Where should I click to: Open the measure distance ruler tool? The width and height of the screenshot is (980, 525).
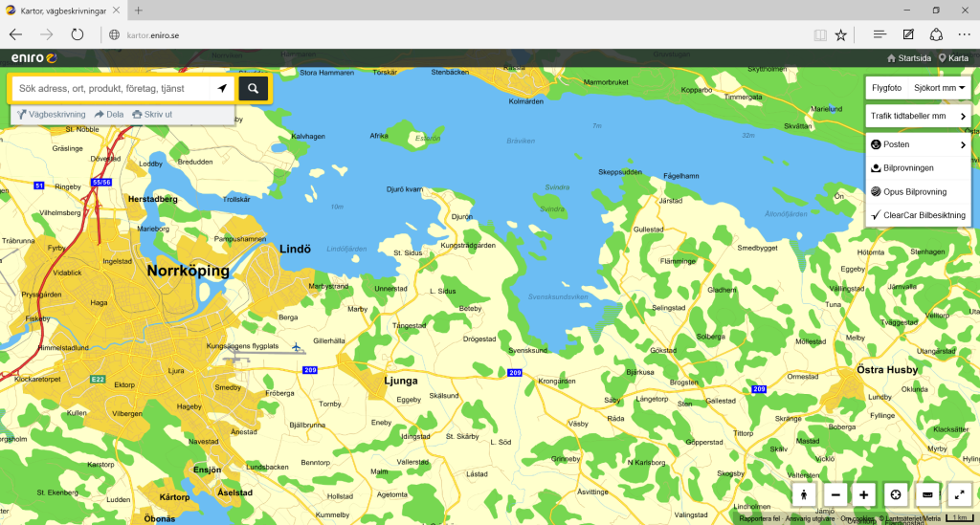927,495
